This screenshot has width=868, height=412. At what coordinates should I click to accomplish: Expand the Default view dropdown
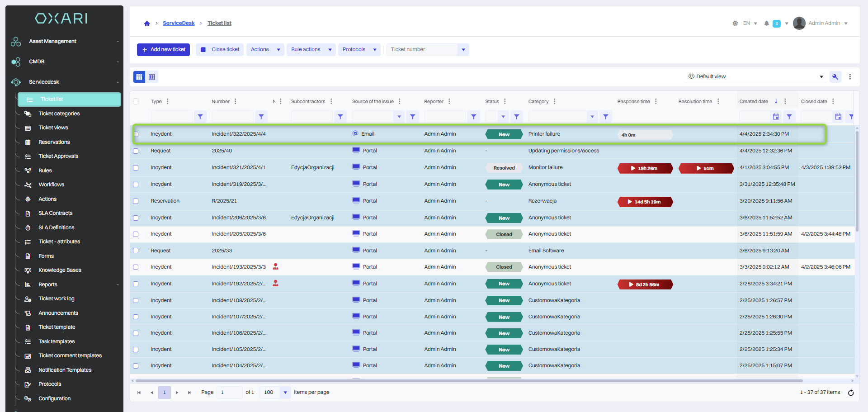pyautogui.click(x=821, y=77)
